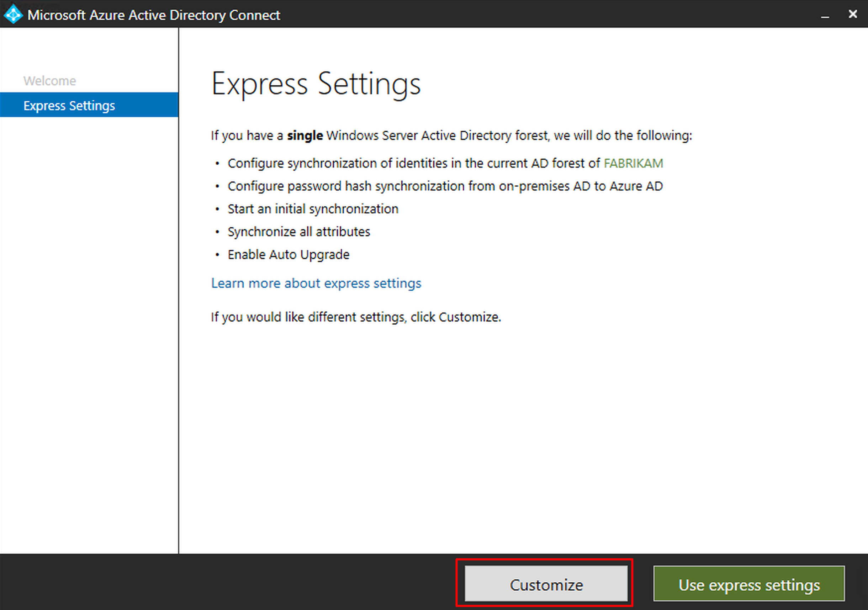
Task: Click the Start an initial synchronization bullet
Action: [x=313, y=209]
